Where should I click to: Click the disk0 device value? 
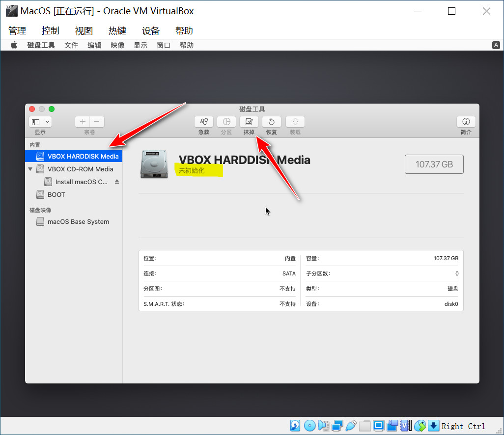[x=451, y=304]
